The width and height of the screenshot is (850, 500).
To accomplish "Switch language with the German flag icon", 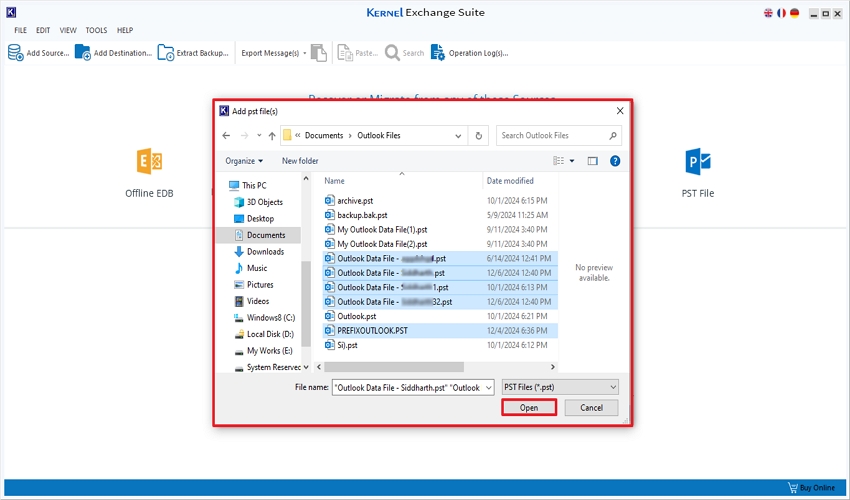I will tap(794, 13).
